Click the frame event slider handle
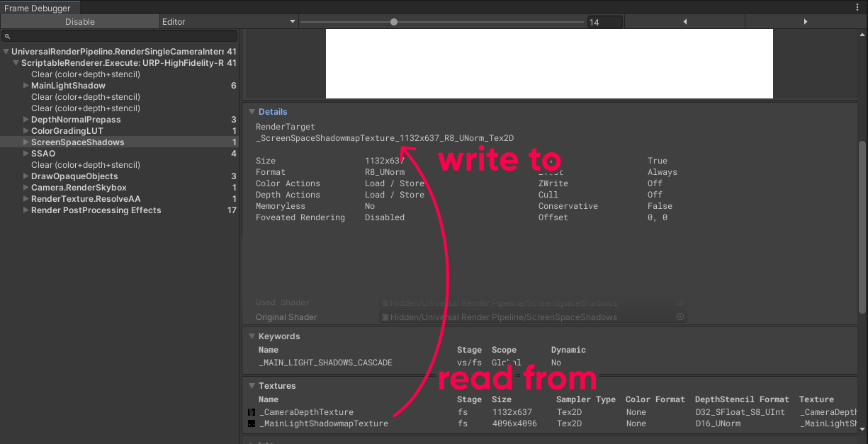The height and width of the screenshot is (444, 868). (394, 22)
